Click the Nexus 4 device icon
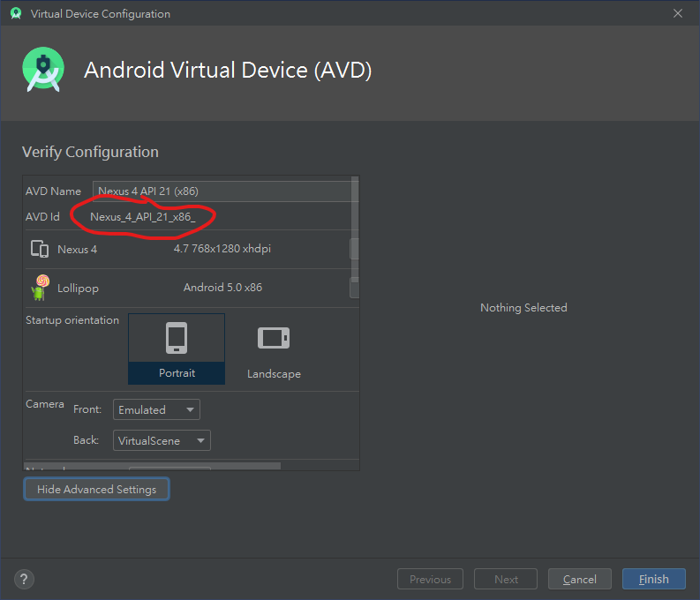The width and height of the screenshot is (700, 600). coord(40,249)
